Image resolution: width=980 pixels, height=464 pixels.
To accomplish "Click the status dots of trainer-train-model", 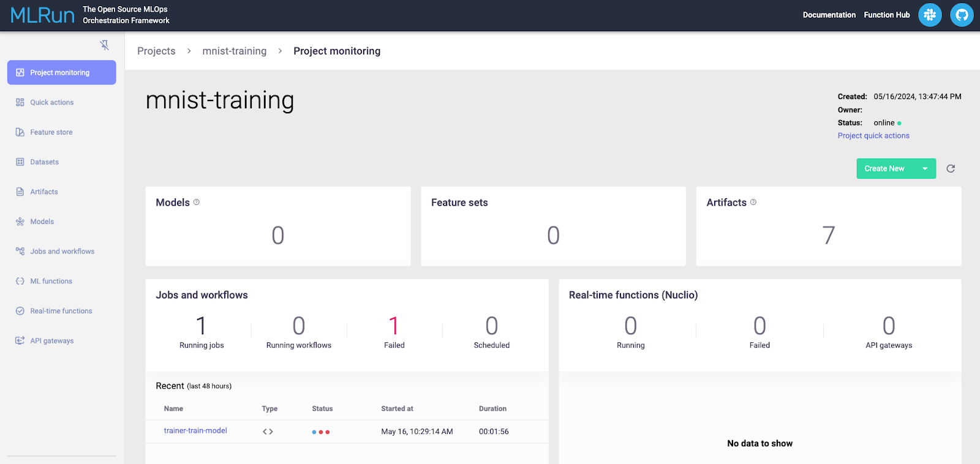I will tap(320, 432).
